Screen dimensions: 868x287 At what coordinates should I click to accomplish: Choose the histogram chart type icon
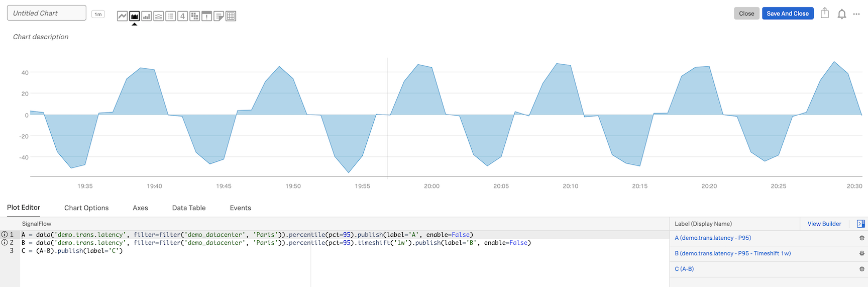coord(158,16)
